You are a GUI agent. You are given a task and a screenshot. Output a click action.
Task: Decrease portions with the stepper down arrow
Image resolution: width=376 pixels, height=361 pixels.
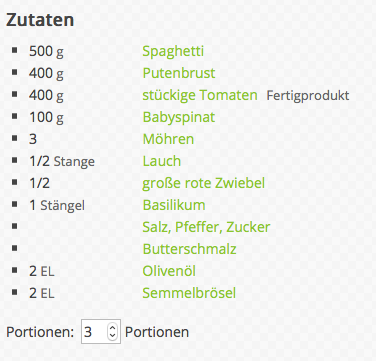(112, 335)
